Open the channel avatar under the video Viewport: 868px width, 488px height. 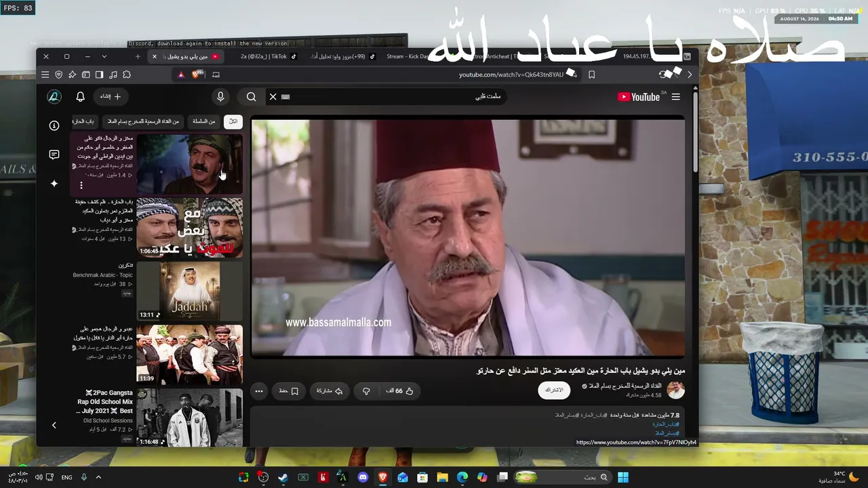pyautogui.click(x=675, y=390)
